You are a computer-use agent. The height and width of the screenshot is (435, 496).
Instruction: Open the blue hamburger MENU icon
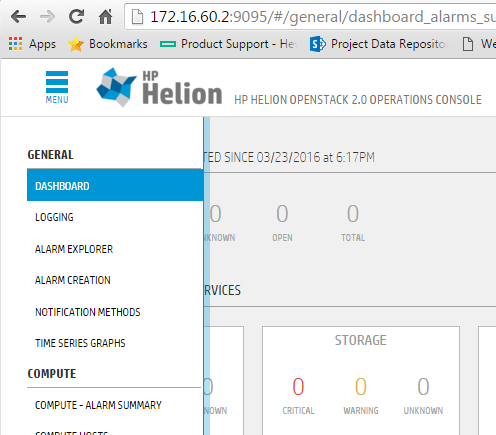coord(57,87)
